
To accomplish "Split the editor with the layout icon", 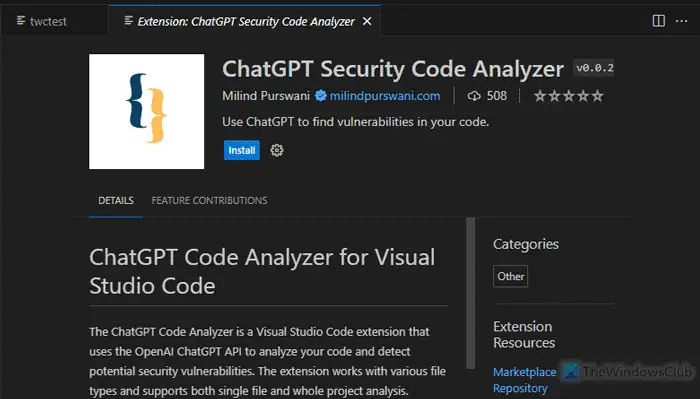I will tap(658, 21).
